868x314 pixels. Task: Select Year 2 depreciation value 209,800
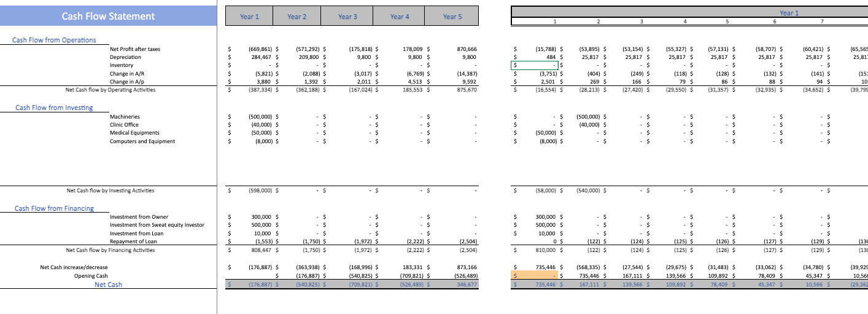(310, 57)
